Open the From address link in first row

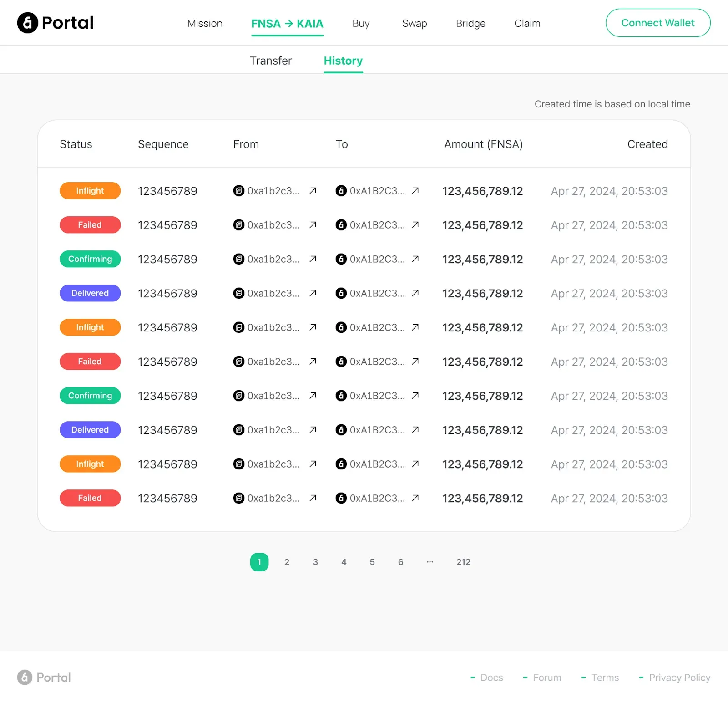pos(313,191)
